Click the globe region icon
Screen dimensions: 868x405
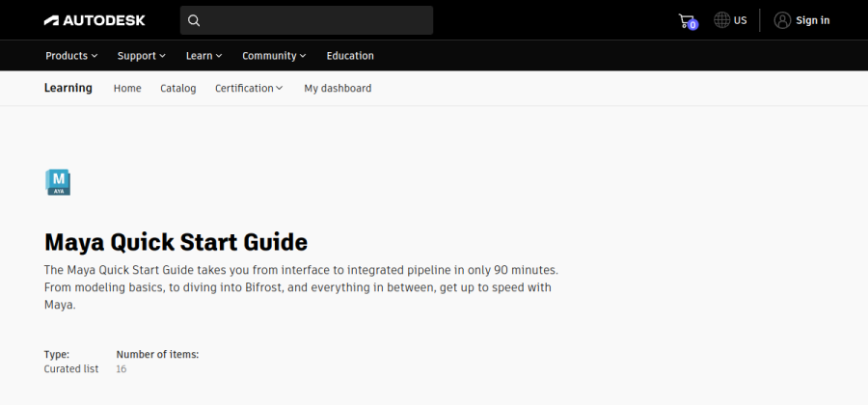(x=721, y=20)
